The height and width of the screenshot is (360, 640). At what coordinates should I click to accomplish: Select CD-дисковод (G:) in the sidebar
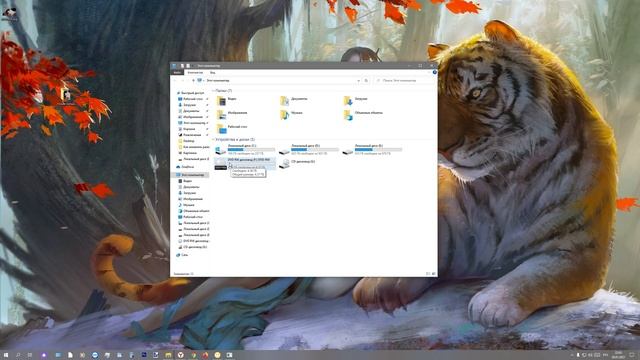pyautogui.click(x=194, y=247)
